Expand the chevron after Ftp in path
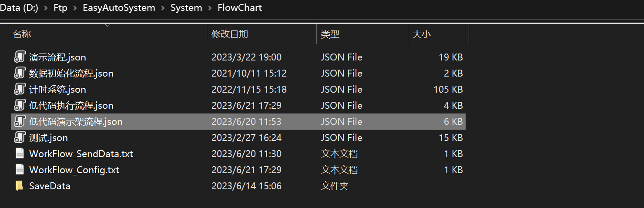Viewport: 644px width, 208px height. (75, 8)
